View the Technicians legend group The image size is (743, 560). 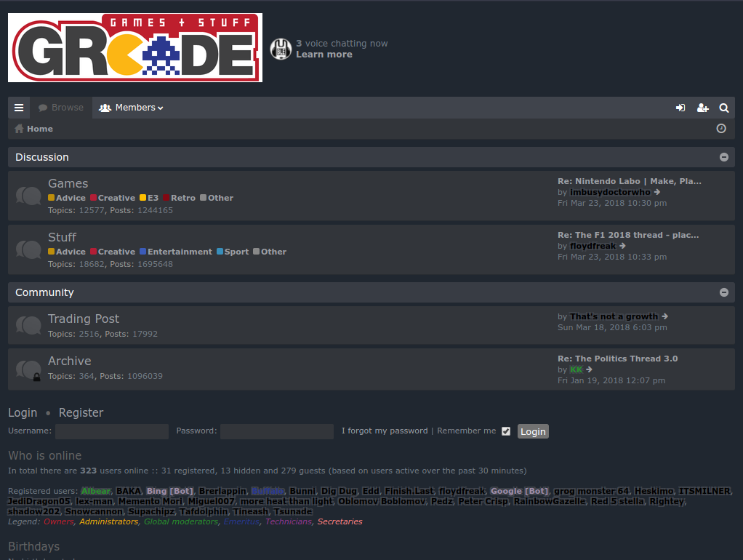point(289,521)
